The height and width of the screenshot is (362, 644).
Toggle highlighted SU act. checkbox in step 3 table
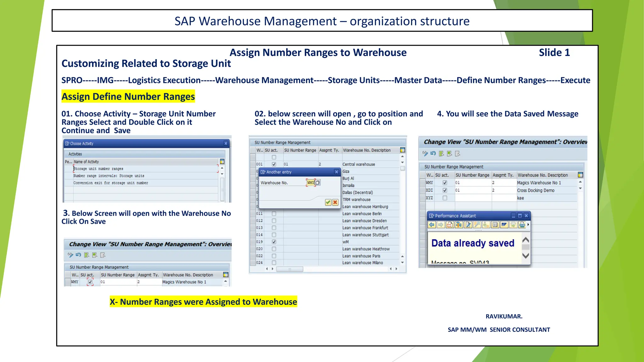point(90,282)
